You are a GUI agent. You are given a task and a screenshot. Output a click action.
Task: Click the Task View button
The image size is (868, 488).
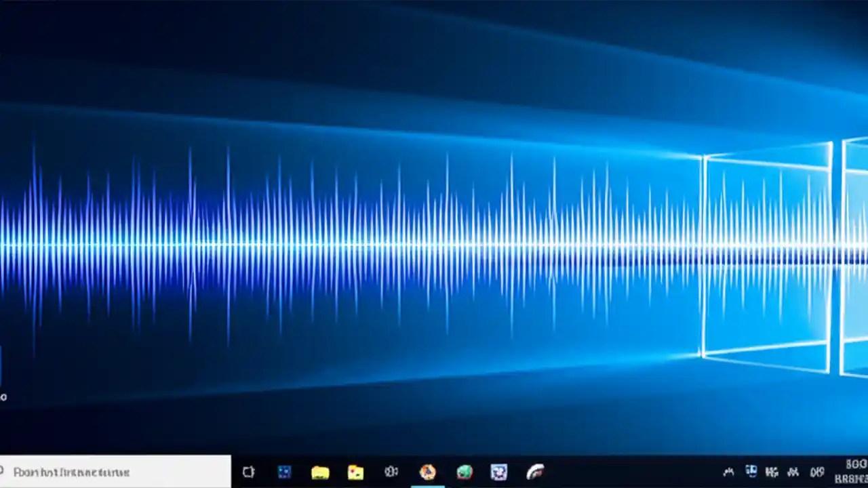(248, 471)
